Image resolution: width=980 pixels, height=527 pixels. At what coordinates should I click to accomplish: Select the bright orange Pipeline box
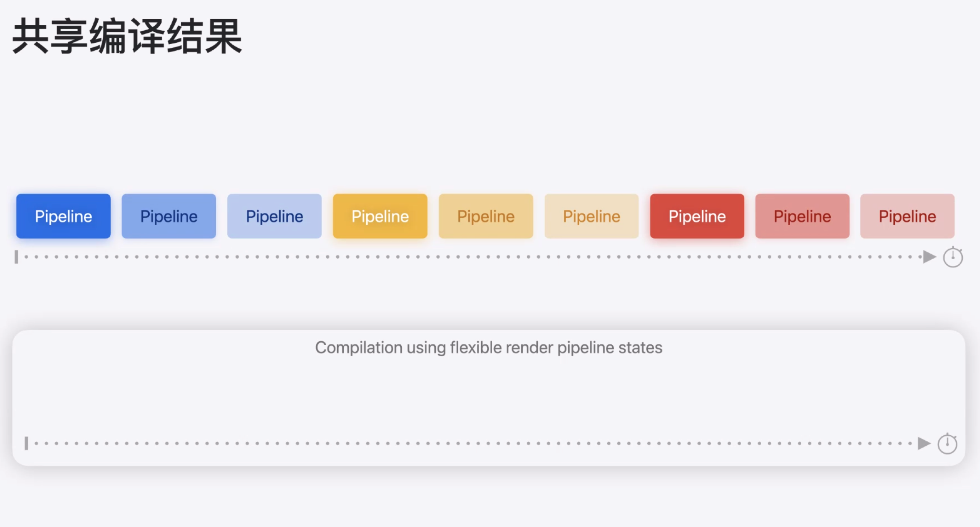coord(380,216)
